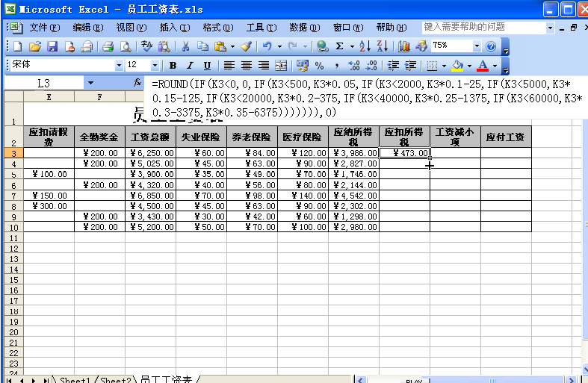
Task: Expand the font name dropdown 宋体
Action: 119,66
